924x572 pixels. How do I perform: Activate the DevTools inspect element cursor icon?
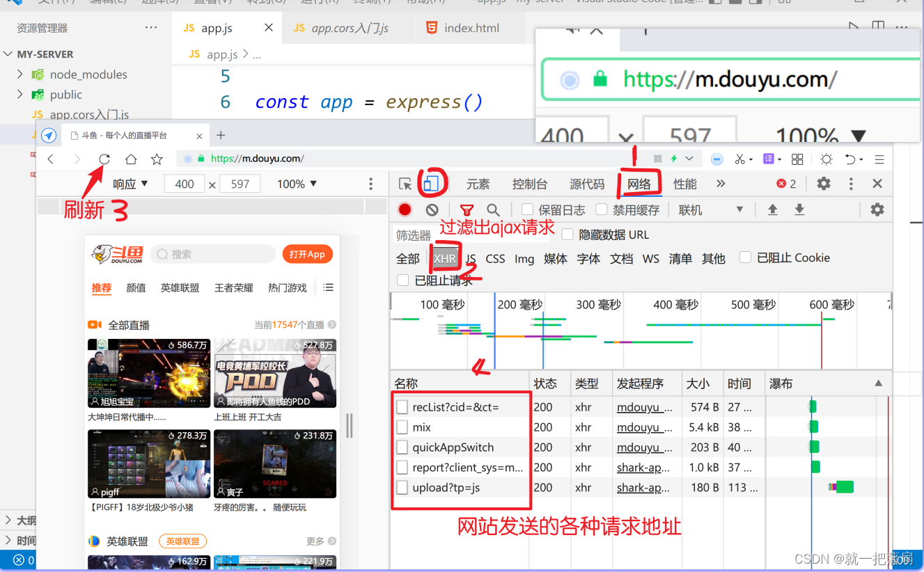405,184
